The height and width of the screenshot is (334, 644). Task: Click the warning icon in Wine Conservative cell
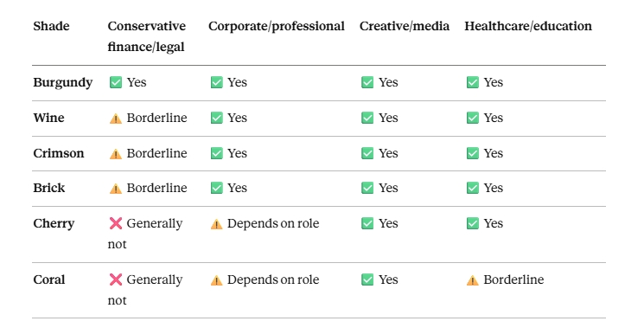click(x=116, y=119)
